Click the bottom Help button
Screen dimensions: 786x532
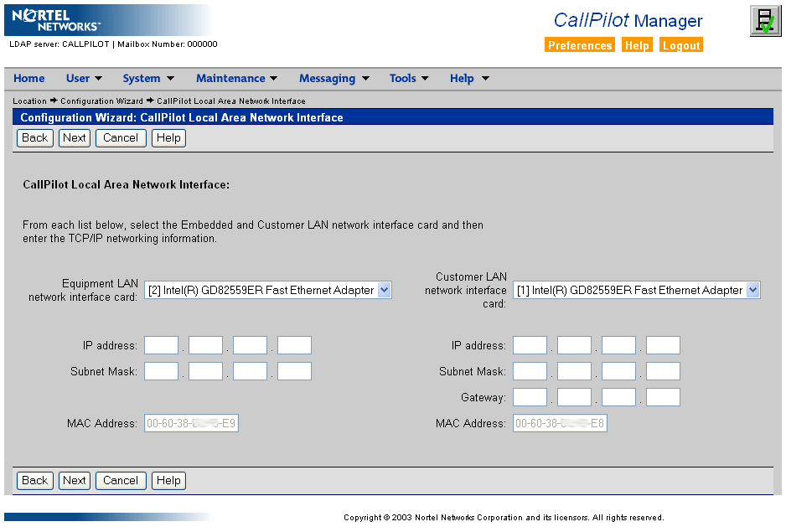click(x=168, y=481)
